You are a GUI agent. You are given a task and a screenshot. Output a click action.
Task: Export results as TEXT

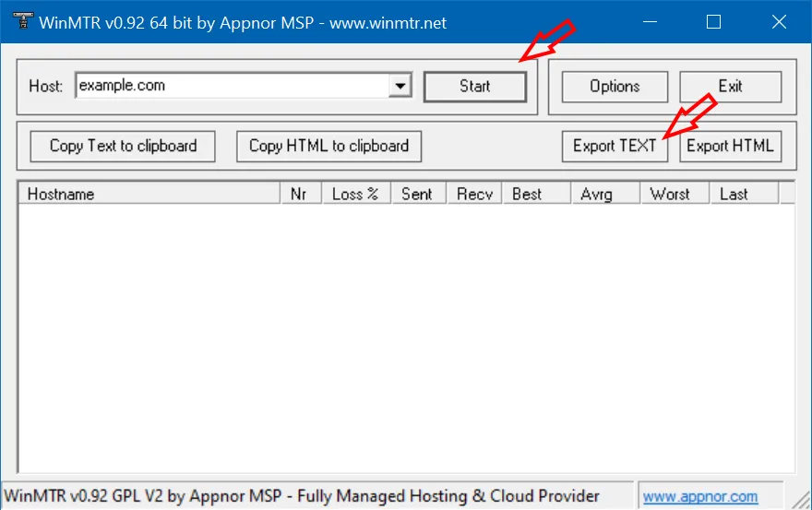615,146
